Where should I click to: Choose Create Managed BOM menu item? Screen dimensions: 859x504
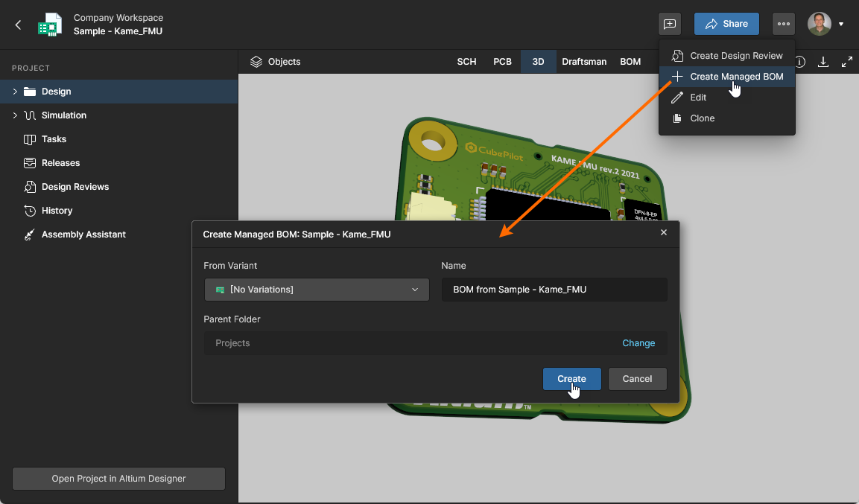point(727,77)
